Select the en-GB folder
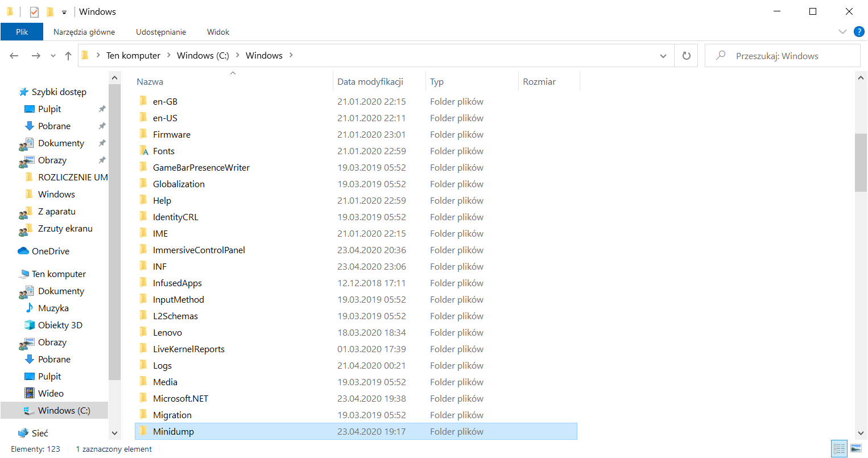The image size is (868, 458). (x=356, y=101)
